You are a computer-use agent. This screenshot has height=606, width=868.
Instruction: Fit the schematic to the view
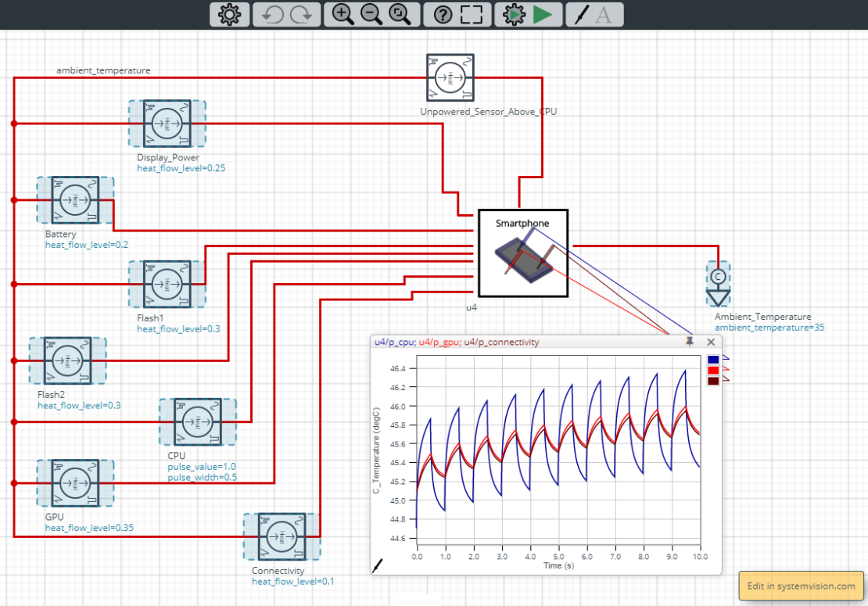click(x=400, y=14)
